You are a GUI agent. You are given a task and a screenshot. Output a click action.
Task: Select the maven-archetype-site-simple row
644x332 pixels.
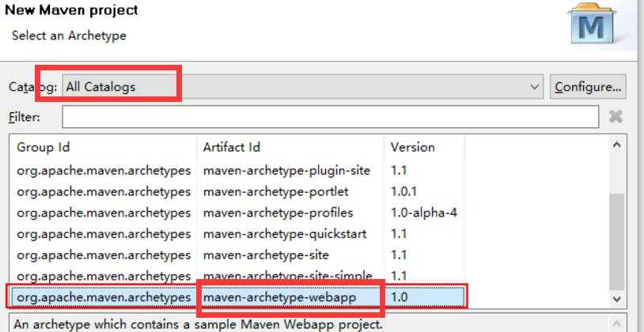click(x=238, y=276)
